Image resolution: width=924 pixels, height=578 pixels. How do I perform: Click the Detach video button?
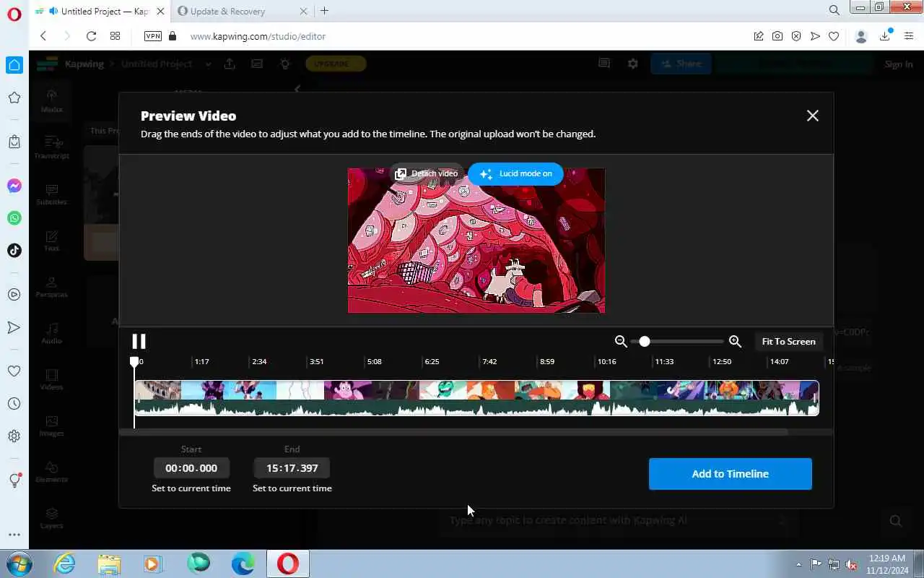click(427, 173)
